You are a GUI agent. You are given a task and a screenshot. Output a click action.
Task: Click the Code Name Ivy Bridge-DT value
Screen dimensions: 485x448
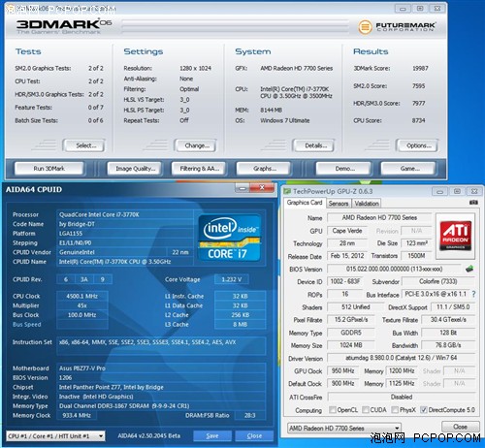coord(125,224)
